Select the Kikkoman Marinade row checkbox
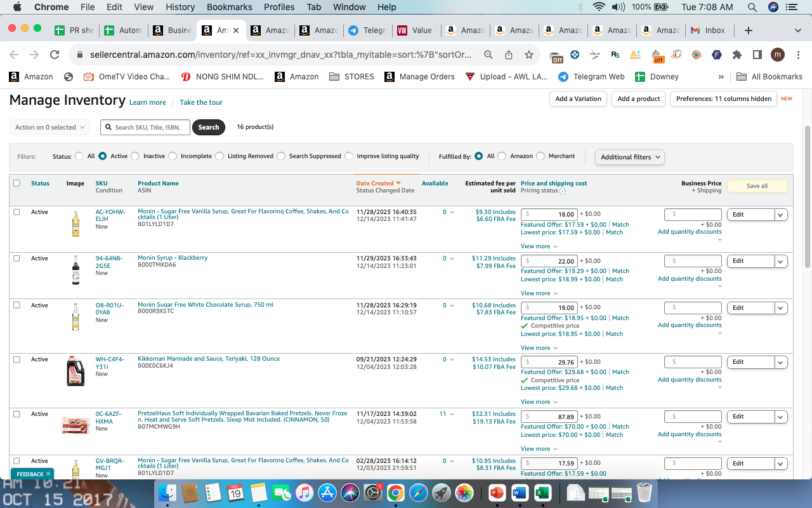812x508 pixels. click(x=17, y=359)
